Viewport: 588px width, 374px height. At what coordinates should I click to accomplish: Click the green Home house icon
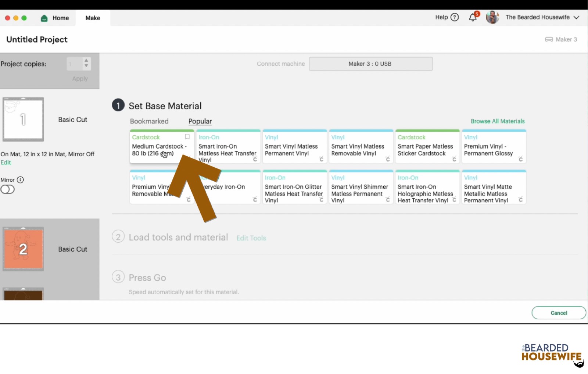pos(44,18)
